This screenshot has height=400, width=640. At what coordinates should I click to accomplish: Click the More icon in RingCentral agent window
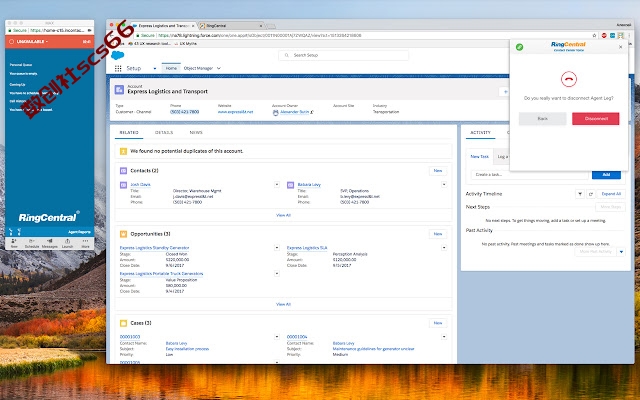(85, 243)
